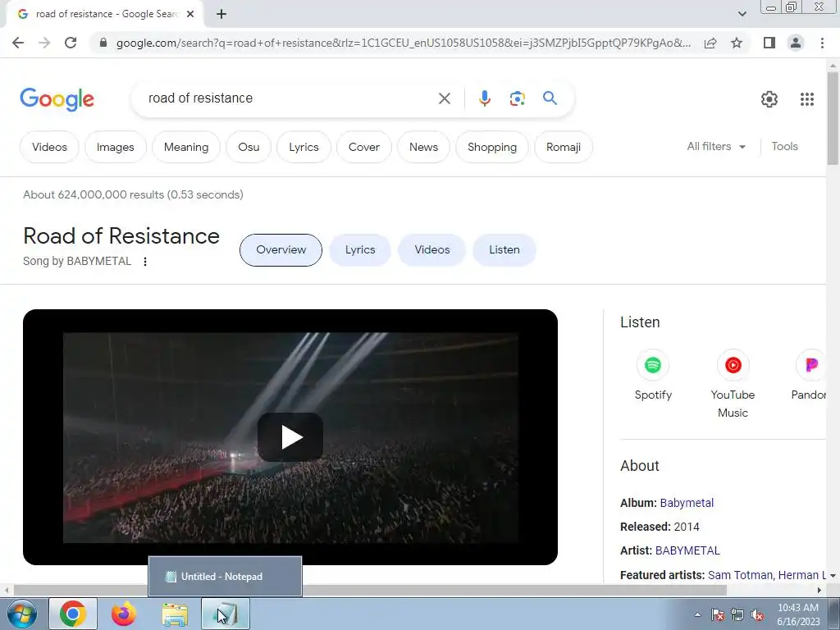The width and height of the screenshot is (840, 630).
Task: Expand the All filters dropdown
Action: coord(716,146)
